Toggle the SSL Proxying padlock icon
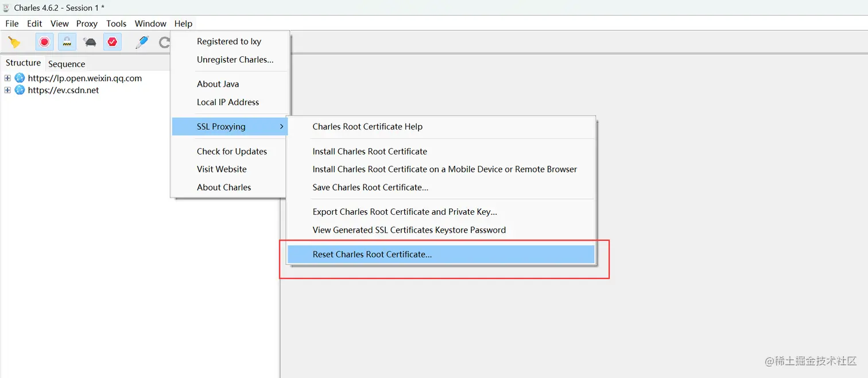The width and height of the screenshot is (868, 378). (67, 42)
